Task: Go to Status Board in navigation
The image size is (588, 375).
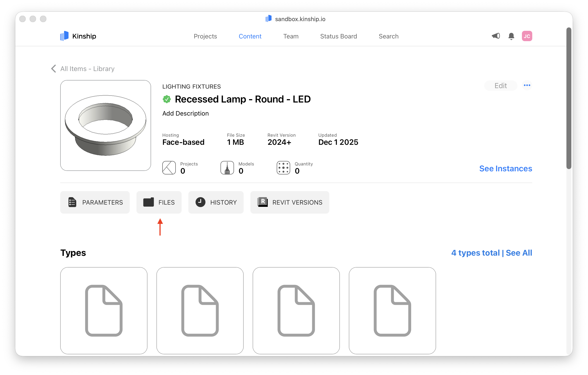Action: 339,36
